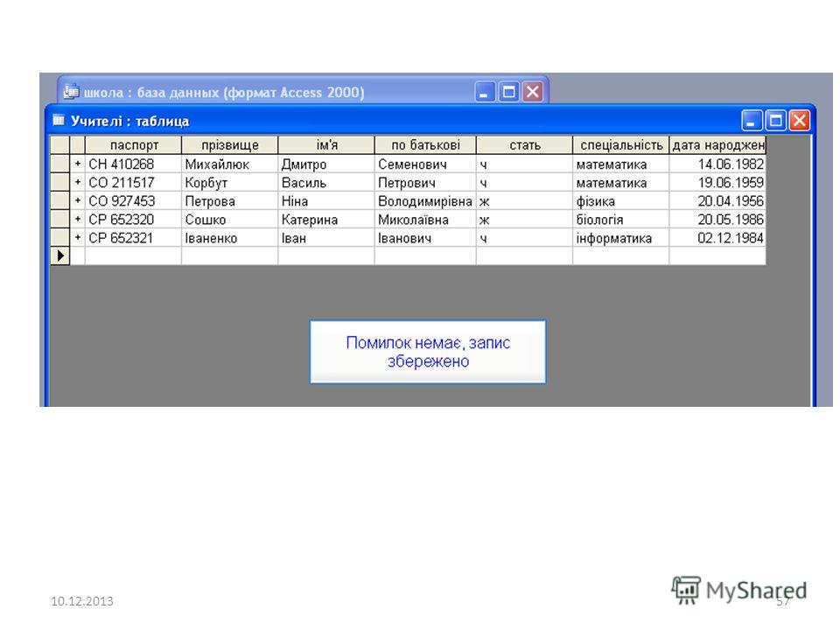This screenshot has width=840, height=630.
Task: Expand the CO 927453 row subdatasheet
Action: point(78,201)
